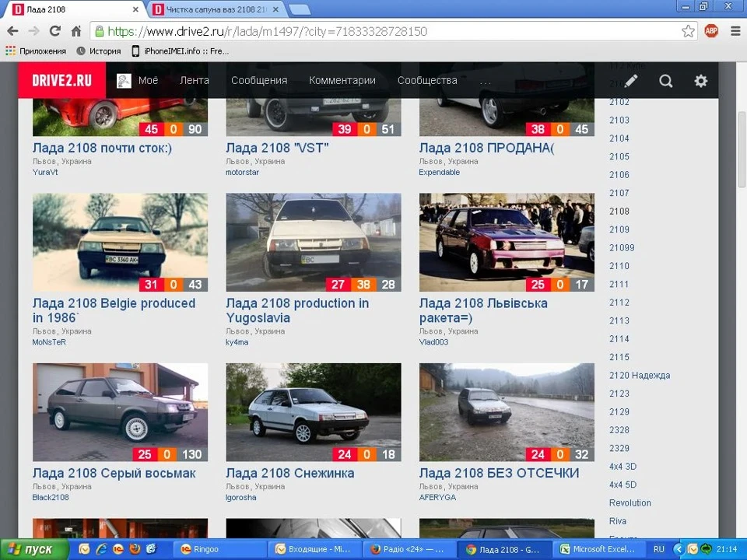Switch to the Чистка сапуна ваз 2108 tab
This screenshot has height=560, width=747.
[216, 9]
